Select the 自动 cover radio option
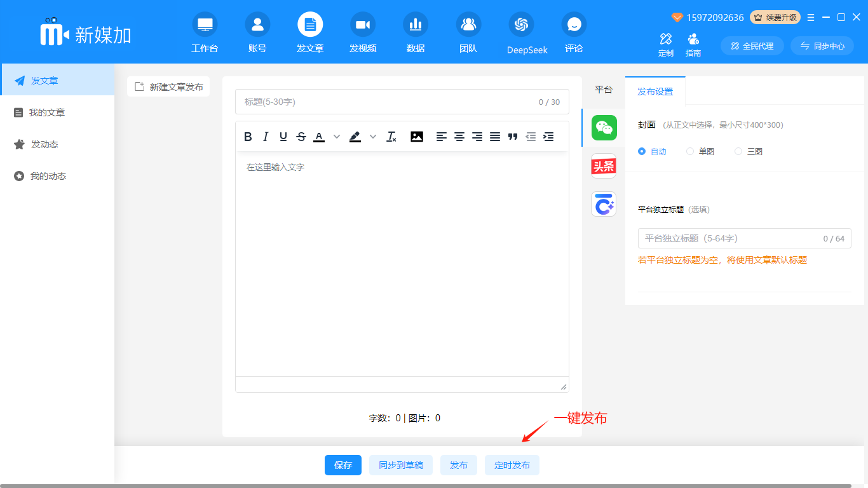Screen dimensions: 868x488 642,151
